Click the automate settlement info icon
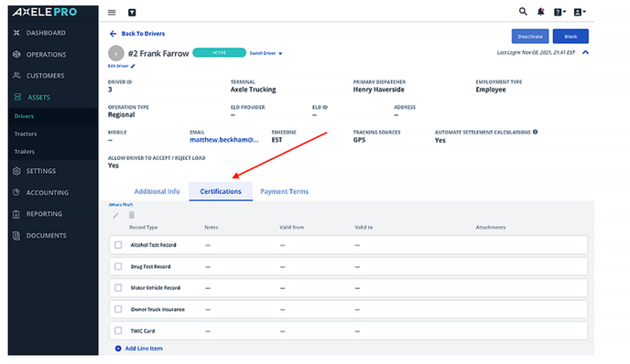The height and width of the screenshot is (364, 630). point(535,132)
